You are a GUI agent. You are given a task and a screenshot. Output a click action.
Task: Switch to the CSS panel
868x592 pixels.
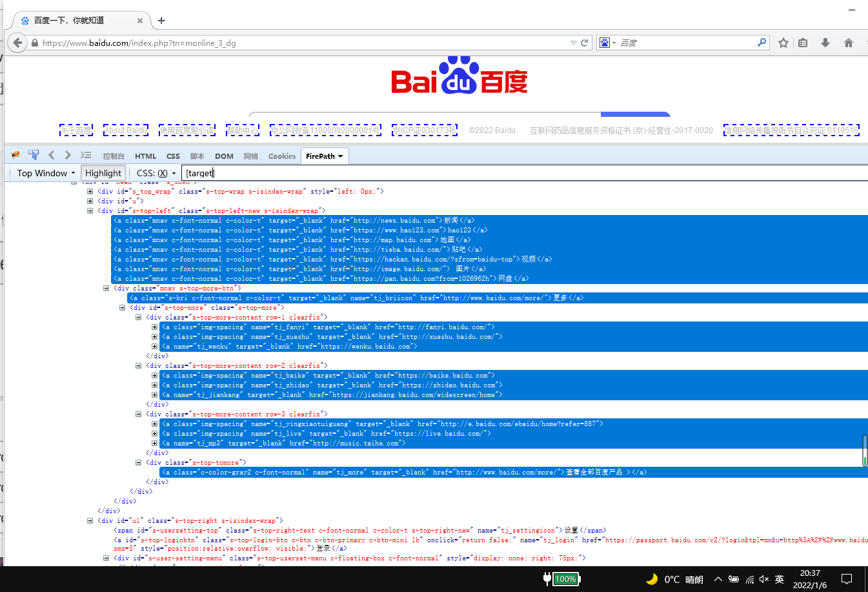(x=173, y=156)
